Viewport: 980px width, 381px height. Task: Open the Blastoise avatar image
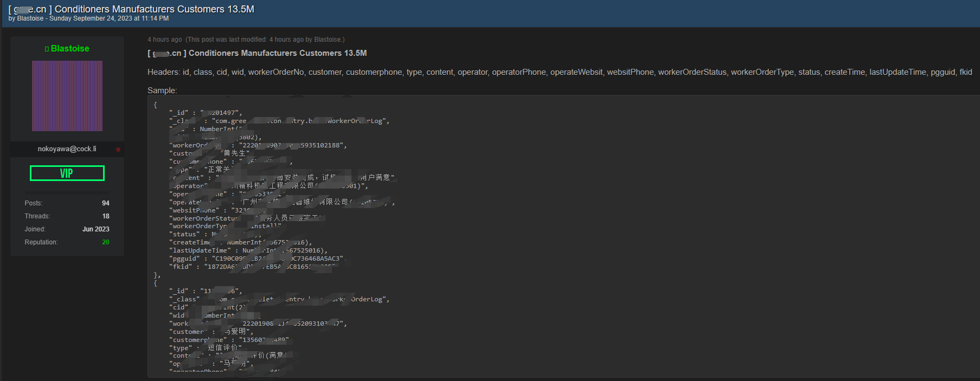pyautogui.click(x=67, y=96)
